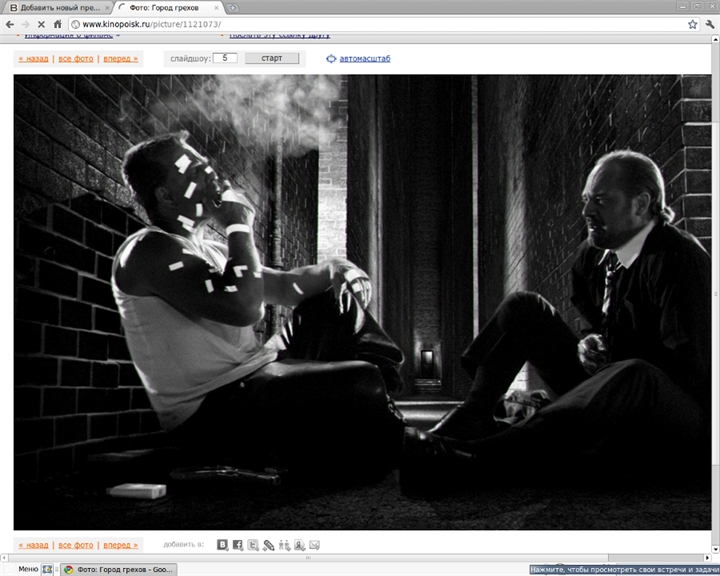Click the scroll up arrow of the page
720x576 pixels.
(x=715, y=39)
